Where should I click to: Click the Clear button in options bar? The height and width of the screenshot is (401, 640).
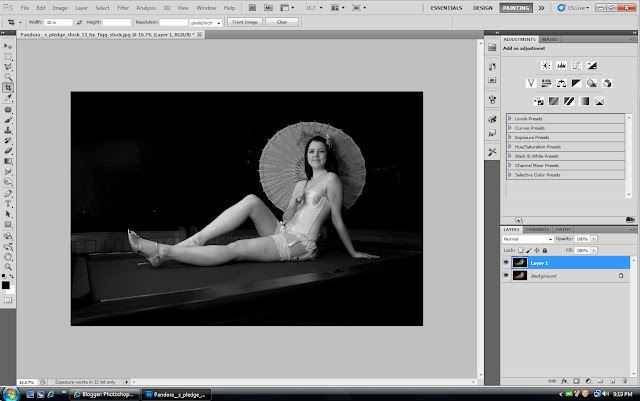282,21
